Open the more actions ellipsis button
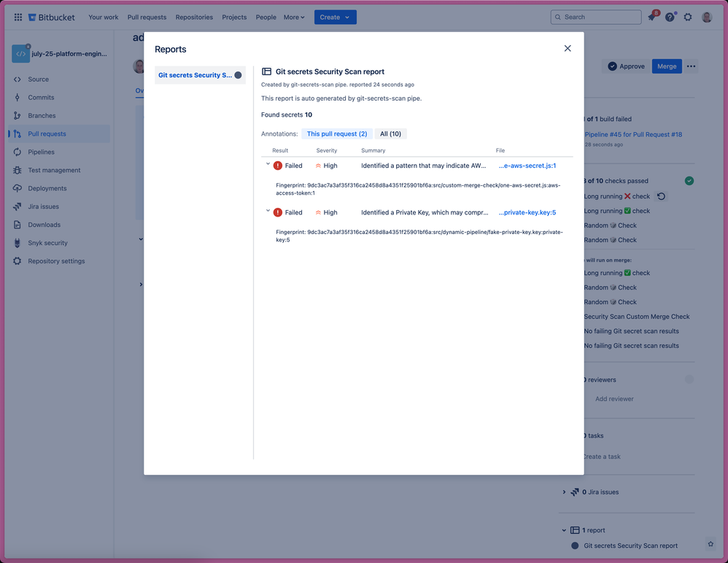This screenshot has width=728, height=563. 691,66
